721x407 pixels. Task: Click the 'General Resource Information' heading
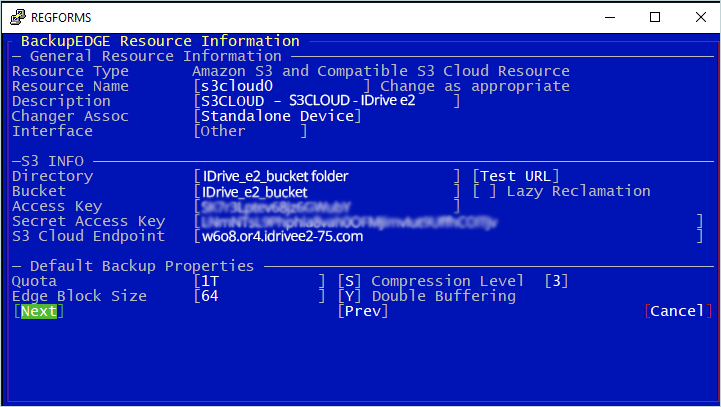click(155, 56)
